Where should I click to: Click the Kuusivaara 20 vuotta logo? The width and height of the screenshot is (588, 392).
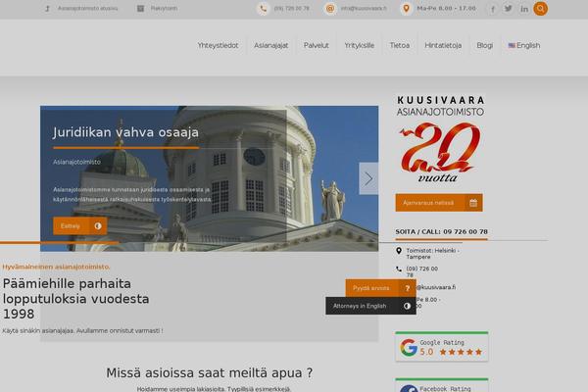[441, 138]
